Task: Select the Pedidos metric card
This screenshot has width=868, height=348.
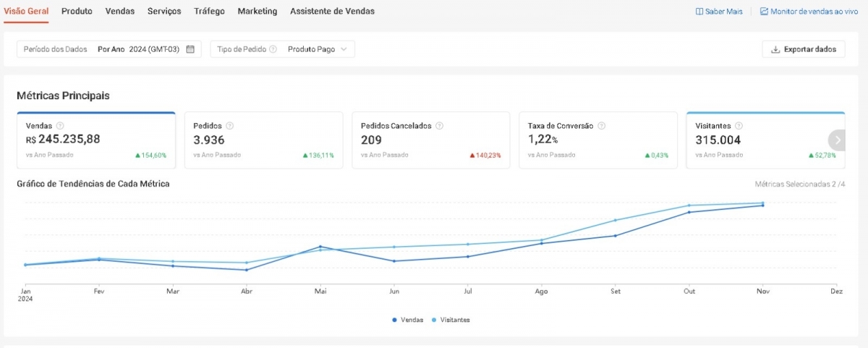Action: tap(263, 140)
